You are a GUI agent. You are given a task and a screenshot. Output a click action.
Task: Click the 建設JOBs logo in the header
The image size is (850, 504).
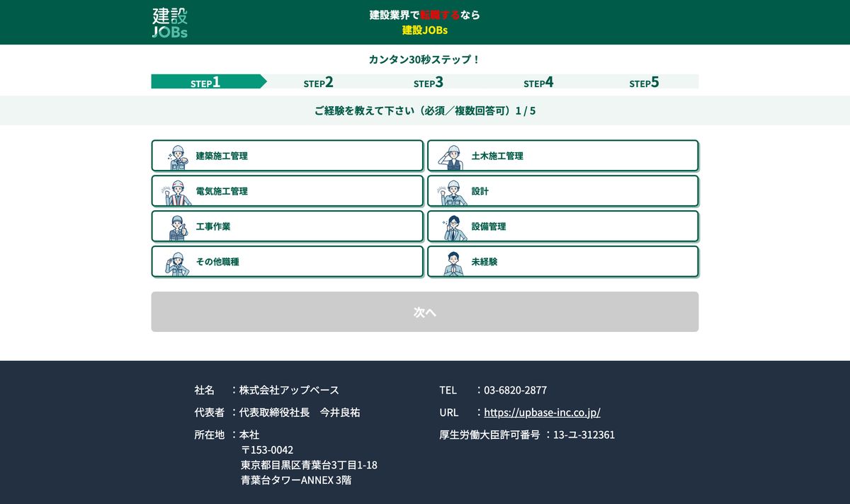tap(170, 23)
